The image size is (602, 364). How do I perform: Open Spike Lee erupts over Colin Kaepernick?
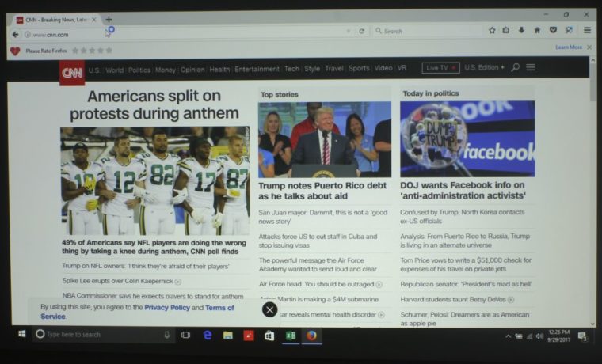[118, 281]
